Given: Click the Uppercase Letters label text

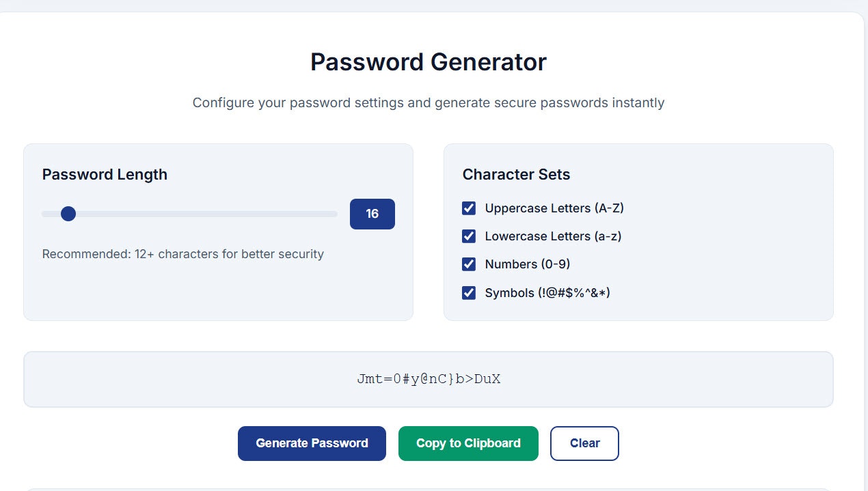Looking at the screenshot, I should [554, 208].
